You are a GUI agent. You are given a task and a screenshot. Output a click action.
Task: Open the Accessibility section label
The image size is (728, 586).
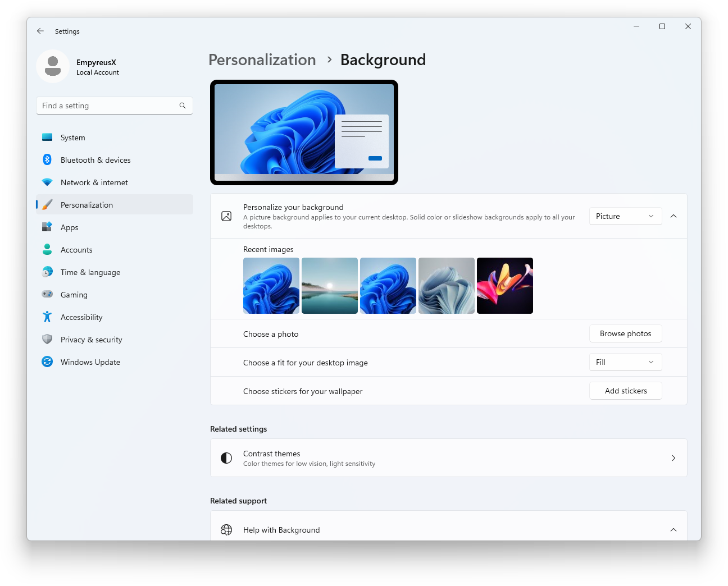[81, 317]
